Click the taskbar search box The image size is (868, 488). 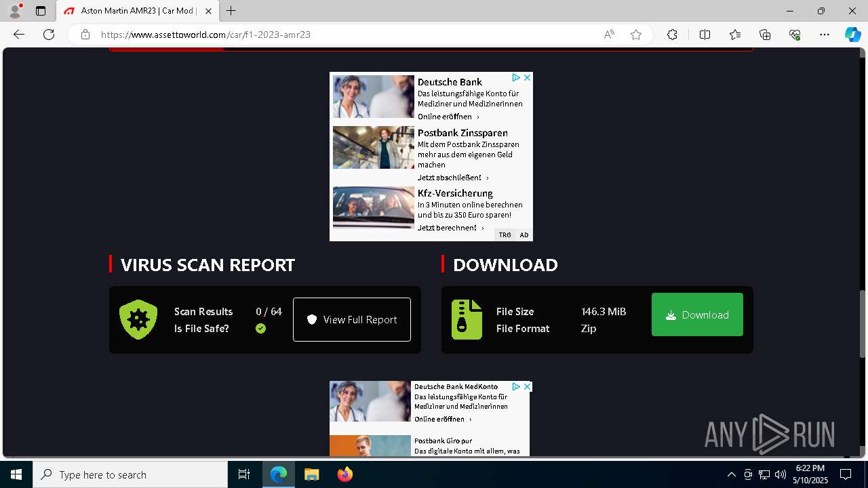tap(130, 474)
